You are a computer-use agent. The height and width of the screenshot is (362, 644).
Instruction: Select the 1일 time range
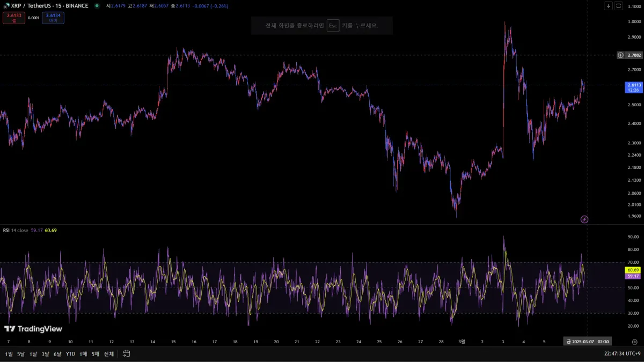point(9,354)
